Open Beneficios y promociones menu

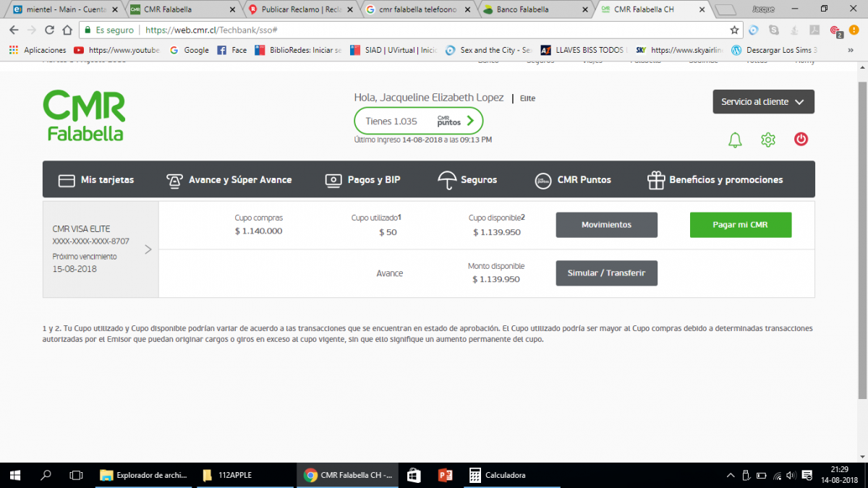(715, 180)
